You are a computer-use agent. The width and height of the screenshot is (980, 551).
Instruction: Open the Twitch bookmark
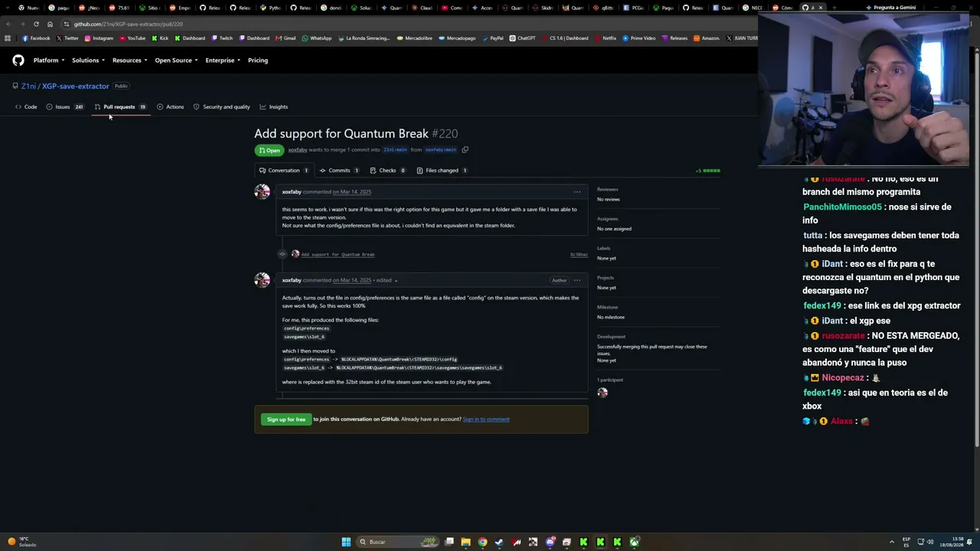click(222, 38)
